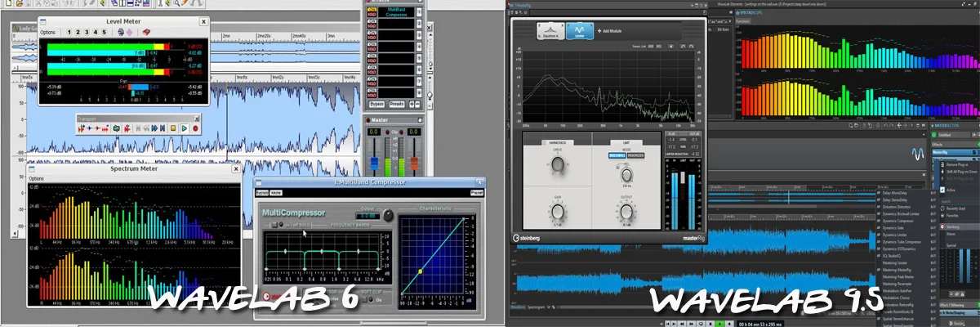980x327 pixels.
Task: Choose Distortion Distortion from the effects list
Action: [x=896, y=207]
